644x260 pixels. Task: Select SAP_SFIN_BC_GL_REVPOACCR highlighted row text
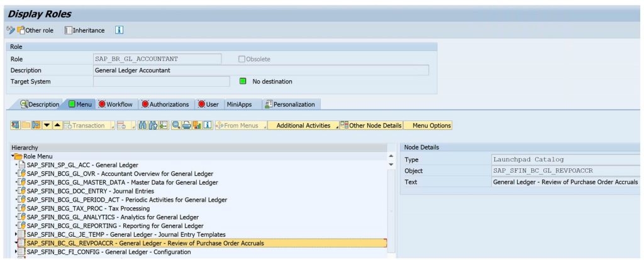click(x=145, y=243)
